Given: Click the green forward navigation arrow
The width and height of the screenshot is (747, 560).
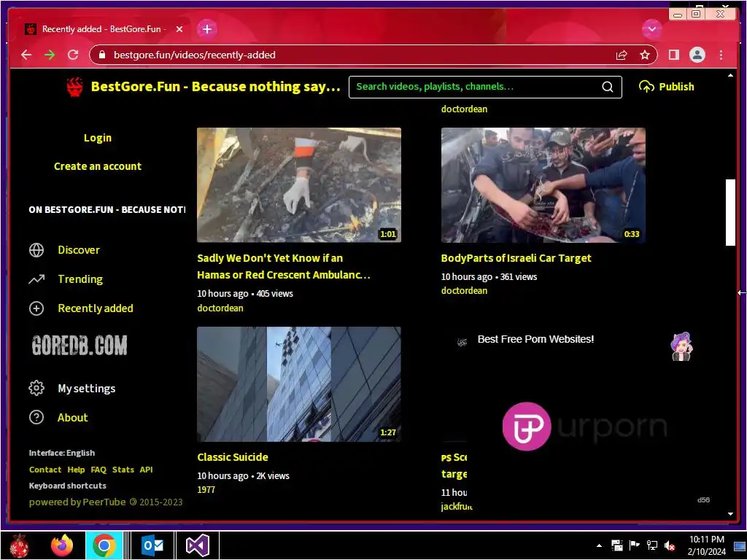Looking at the screenshot, I should pyautogui.click(x=50, y=55).
